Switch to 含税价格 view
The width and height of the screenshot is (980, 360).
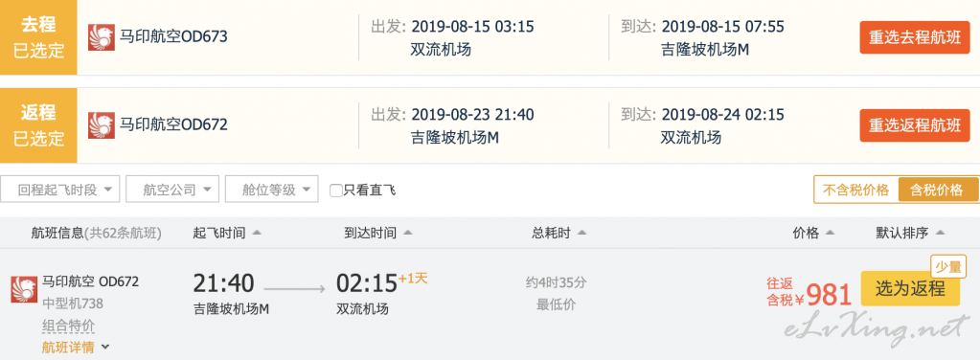point(938,190)
